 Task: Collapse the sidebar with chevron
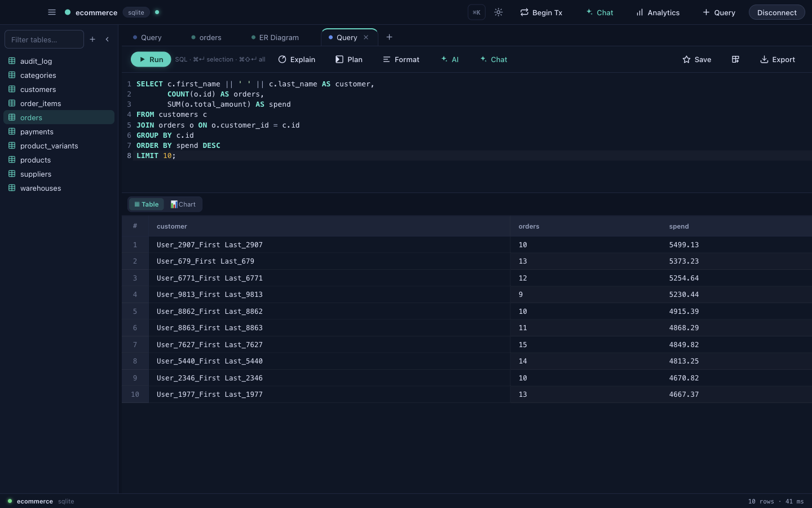(107, 40)
